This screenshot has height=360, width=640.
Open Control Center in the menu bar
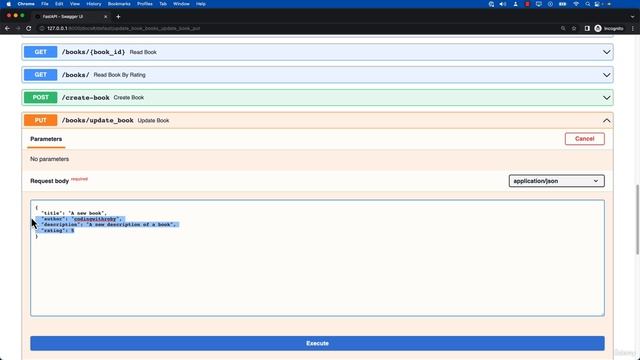598,4
